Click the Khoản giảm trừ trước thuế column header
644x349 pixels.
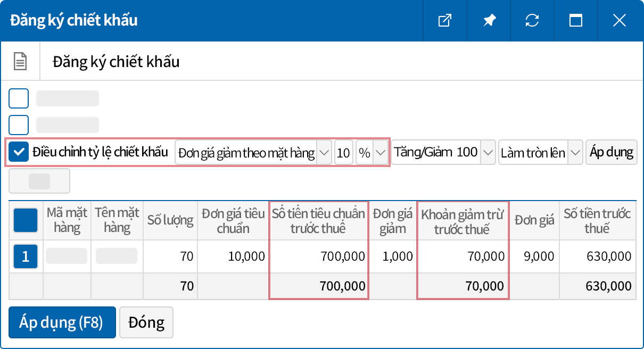463,220
